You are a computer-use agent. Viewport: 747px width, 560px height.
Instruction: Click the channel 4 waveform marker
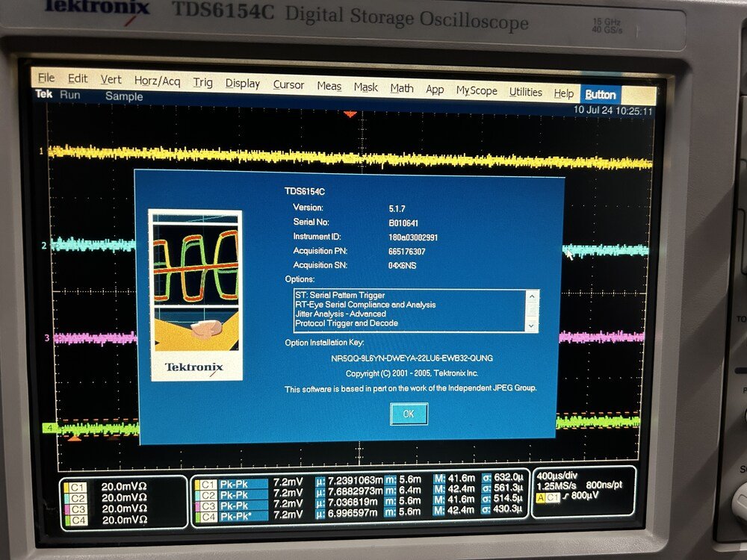(49, 428)
